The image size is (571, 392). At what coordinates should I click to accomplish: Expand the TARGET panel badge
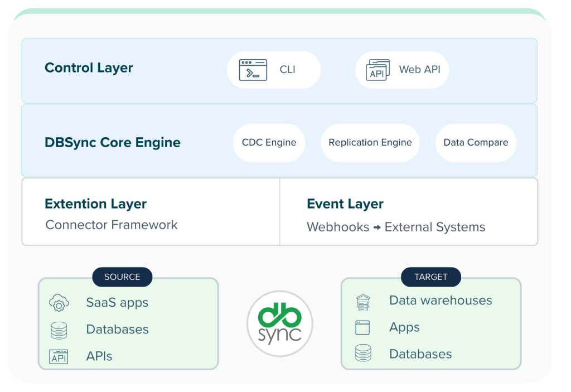[x=430, y=277]
